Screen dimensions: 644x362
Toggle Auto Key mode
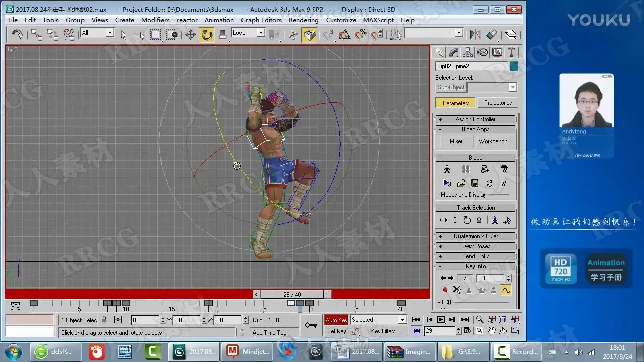[336, 320]
